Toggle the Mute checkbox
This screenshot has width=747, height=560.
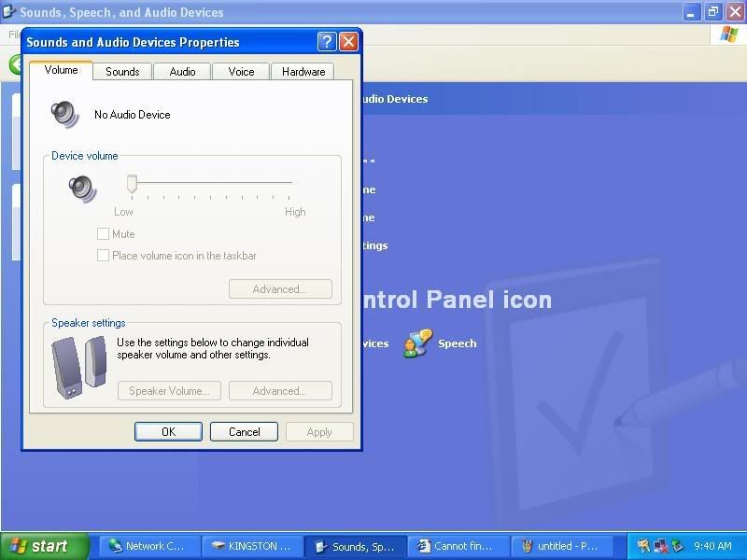[103, 234]
